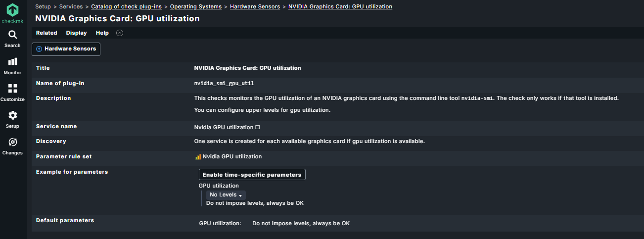The height and width of the screenshot is (239, 644).
Task: Open the Customize sidebar menu
Action: click(12, 93)
